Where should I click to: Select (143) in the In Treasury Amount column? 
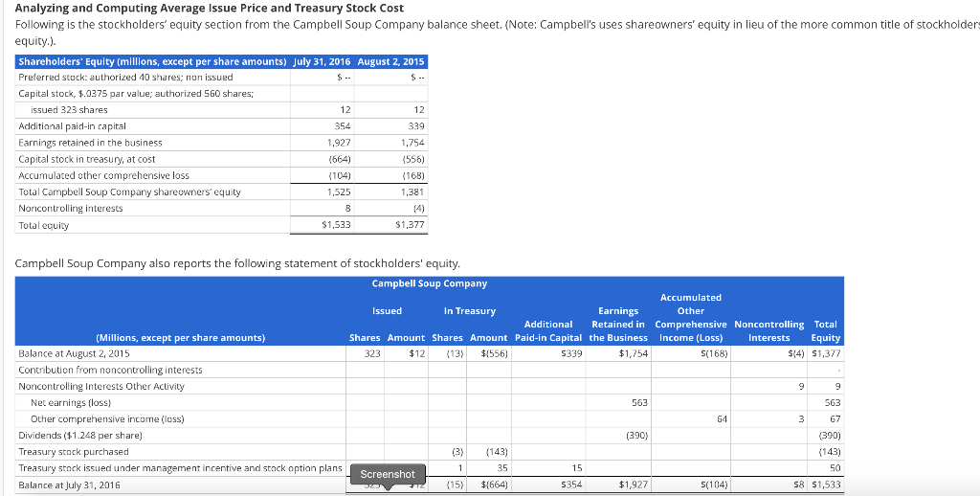coord(497,451)
